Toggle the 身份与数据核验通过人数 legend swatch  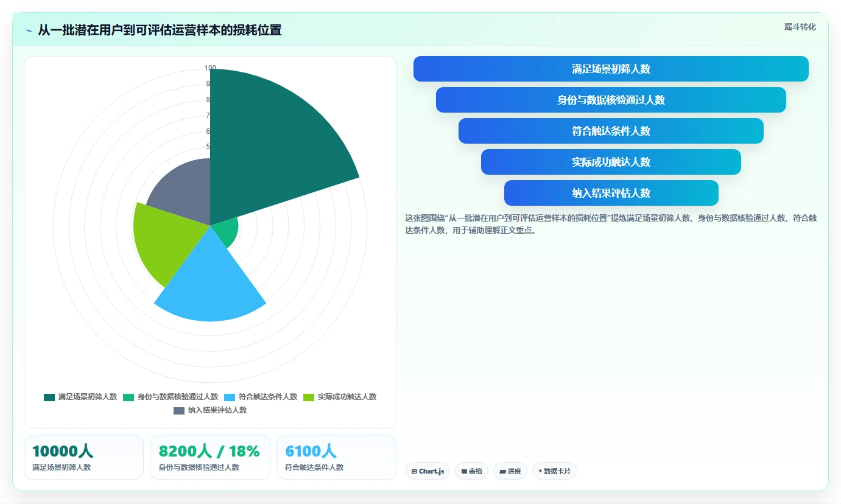(128, 397)
